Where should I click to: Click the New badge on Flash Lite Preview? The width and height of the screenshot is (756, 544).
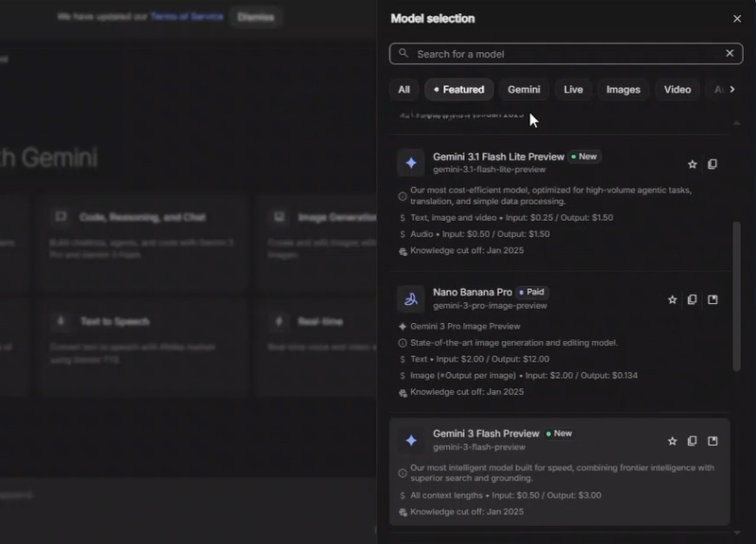click(584, 157)
